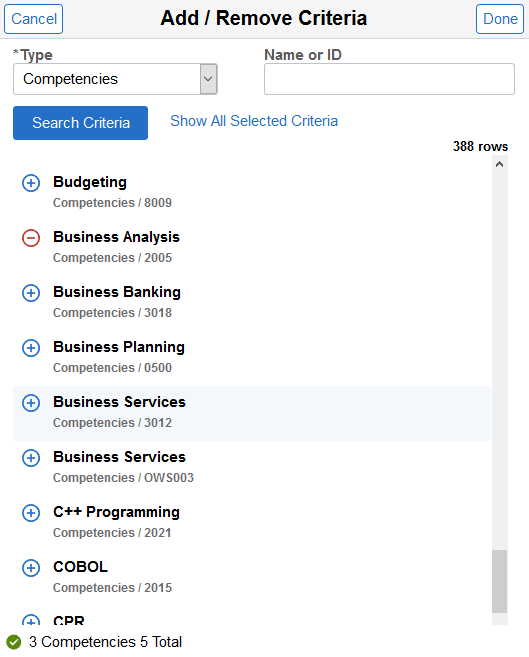Viewport: 529px width, 657px height.
Task: Select the COBOL row title
Action: pyautogui.click(x=80, y=566)
